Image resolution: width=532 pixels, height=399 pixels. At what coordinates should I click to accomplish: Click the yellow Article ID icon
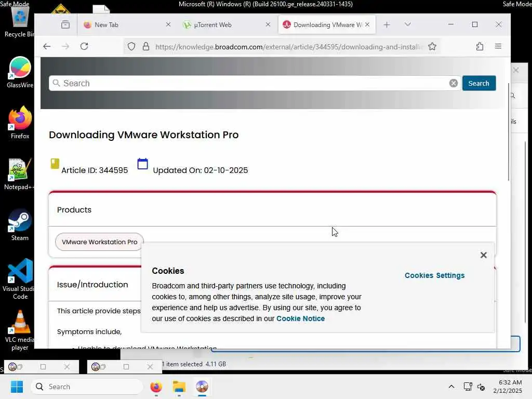pyautogui.click(x=55, y=164)
